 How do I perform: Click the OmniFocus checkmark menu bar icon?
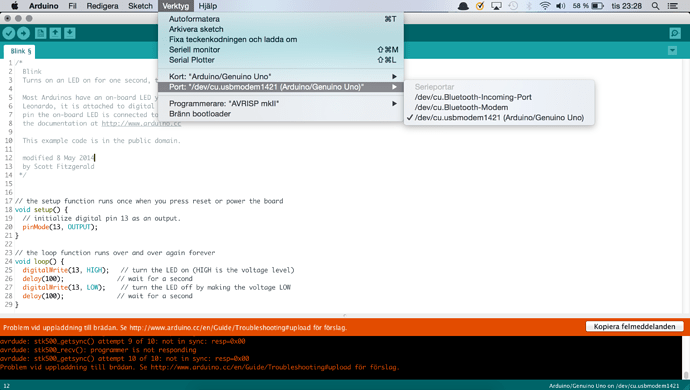click(x=480, y=6)
